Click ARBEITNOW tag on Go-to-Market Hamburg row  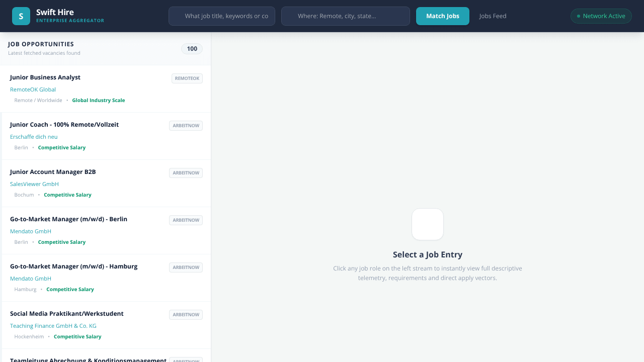pyautogui.click(x=186, y=267)
